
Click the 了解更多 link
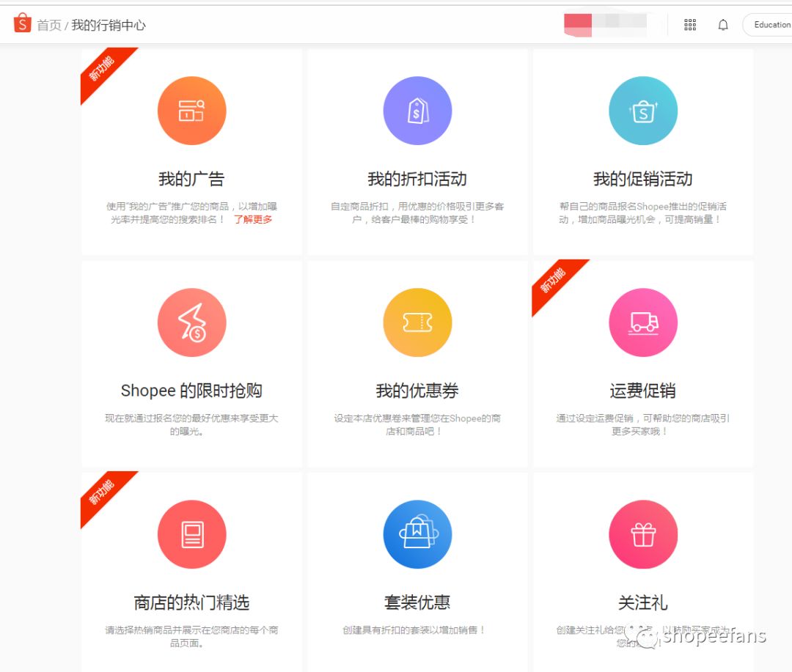pos(253,218)
